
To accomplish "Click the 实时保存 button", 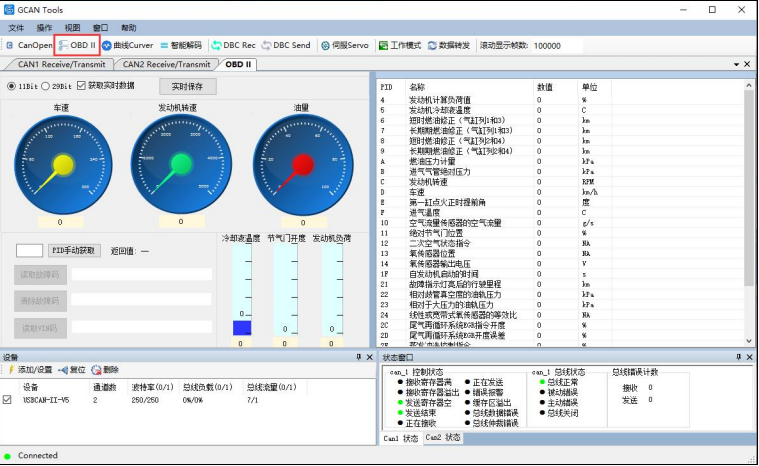I will click(x=187, y=87).
